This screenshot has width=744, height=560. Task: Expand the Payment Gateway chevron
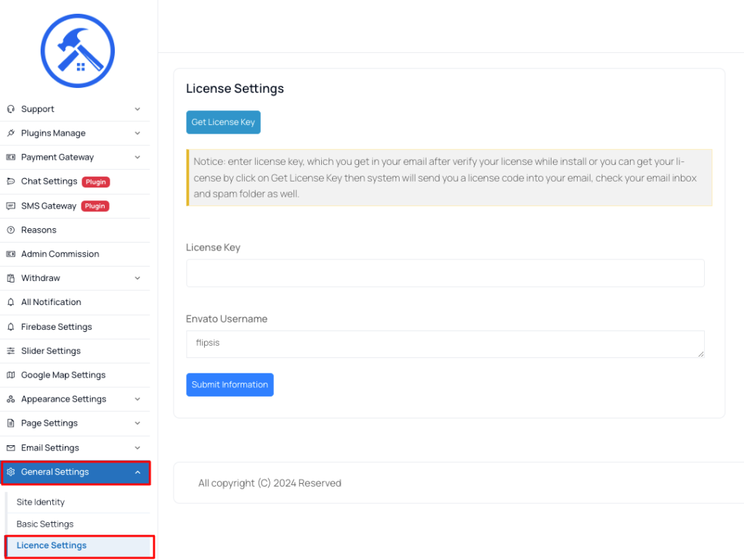coord(137,158)
